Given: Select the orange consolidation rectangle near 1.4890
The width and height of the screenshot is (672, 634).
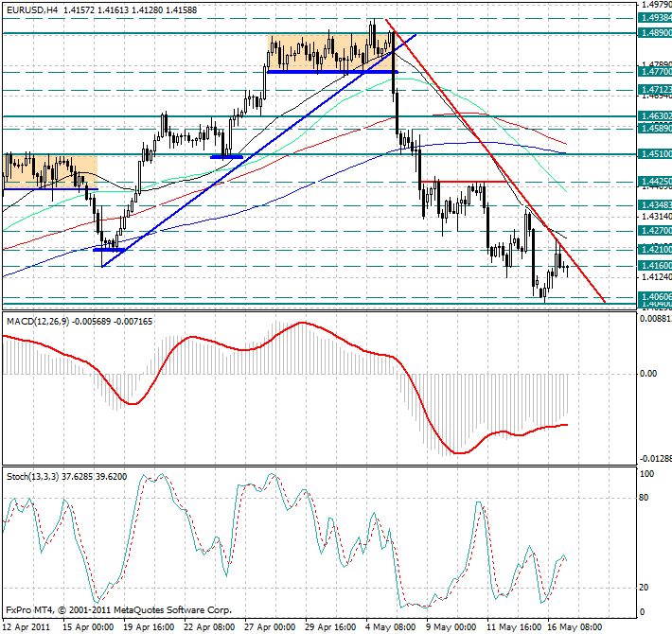Looking at the screenshot, I should tap(332, 53).
